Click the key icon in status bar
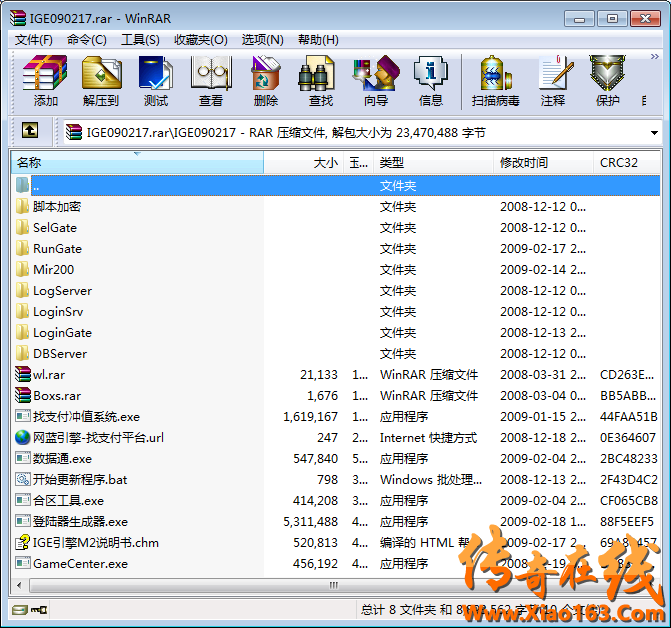Viewport: 671px width, 628px height. point(39,610)
